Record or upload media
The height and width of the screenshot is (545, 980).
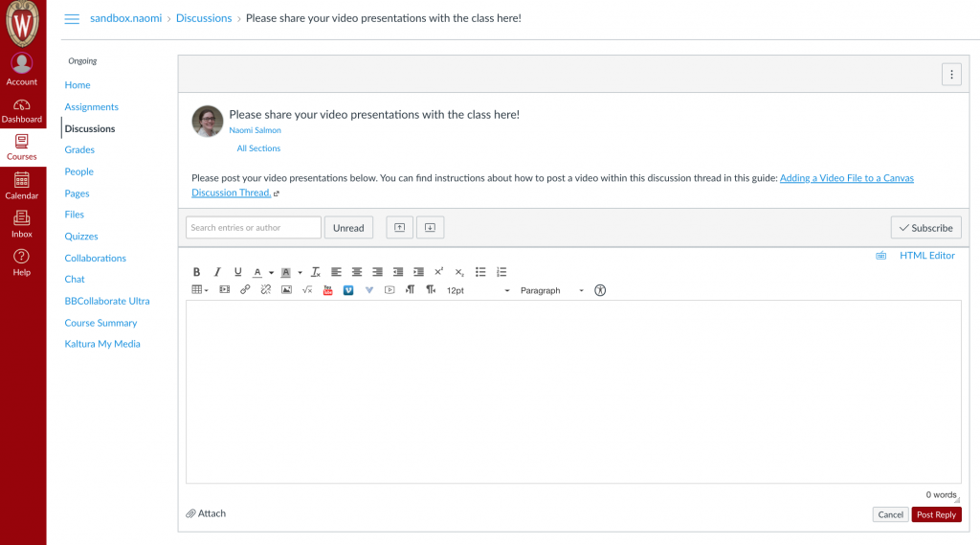pyautogui.click(x=390, y=290)
